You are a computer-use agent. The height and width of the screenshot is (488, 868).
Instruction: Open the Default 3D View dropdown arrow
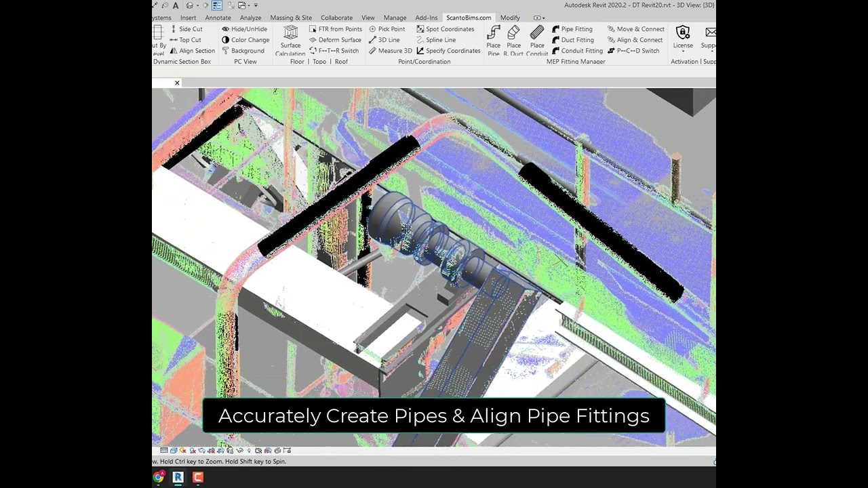tap(198, 5)
